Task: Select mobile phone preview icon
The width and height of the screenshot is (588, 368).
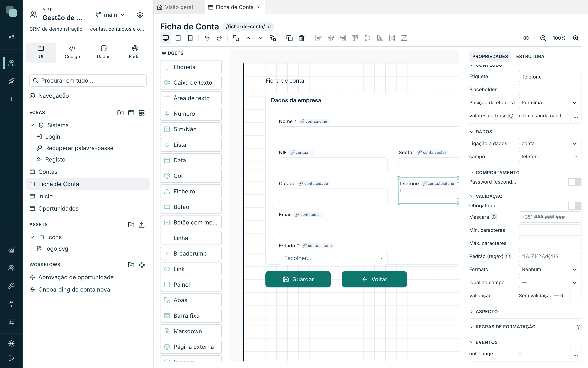Action: 190,38
